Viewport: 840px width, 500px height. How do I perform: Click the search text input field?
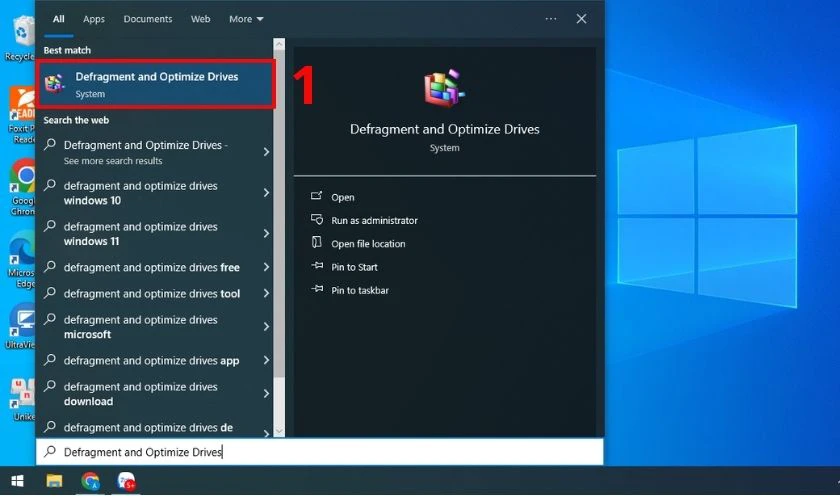[320, 452]
